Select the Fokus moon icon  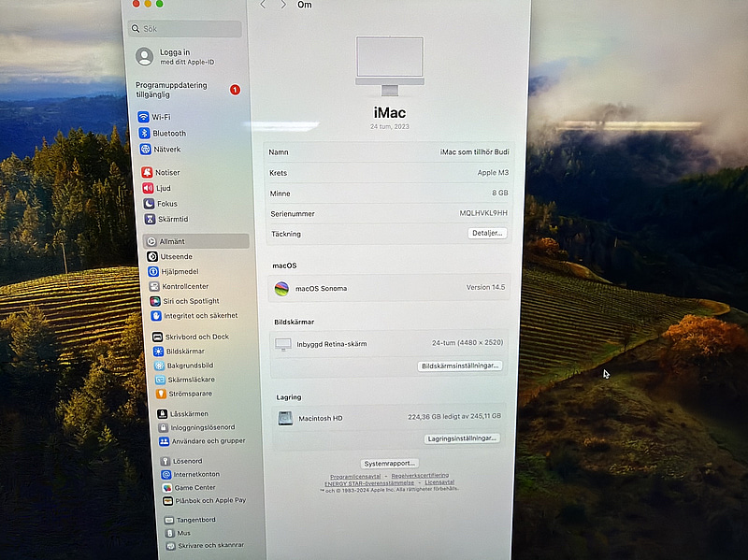point(149,204)
